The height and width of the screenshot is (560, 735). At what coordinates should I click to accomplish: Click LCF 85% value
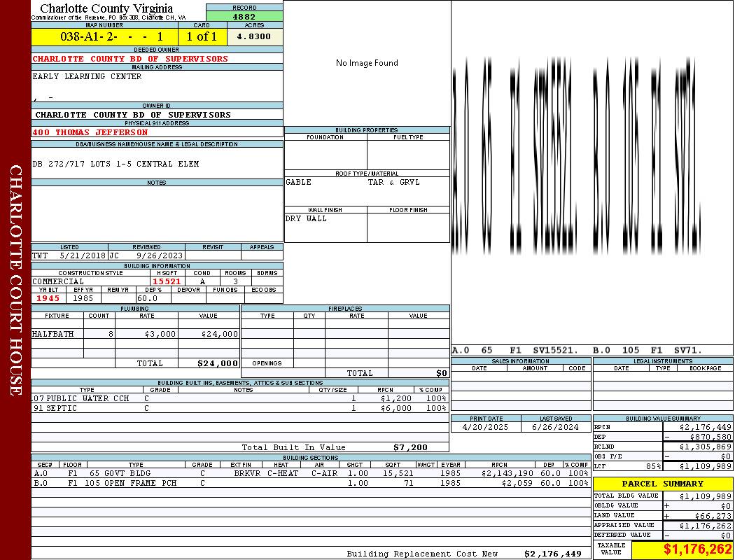point(653,466)
